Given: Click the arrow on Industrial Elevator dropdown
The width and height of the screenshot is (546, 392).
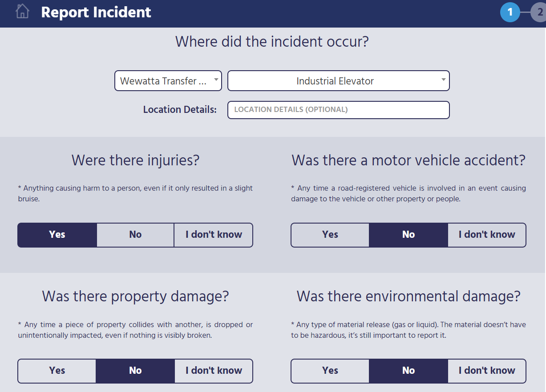Looking at the screenshot, I should (443, 80).
